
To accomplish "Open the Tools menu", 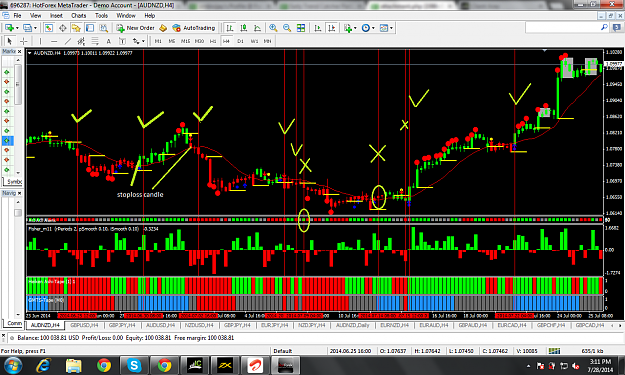I will [101, 16].
